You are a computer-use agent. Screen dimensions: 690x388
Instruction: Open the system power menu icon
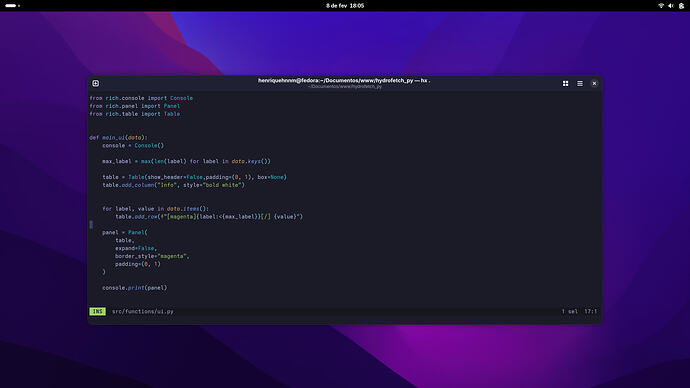pos(681,6)
